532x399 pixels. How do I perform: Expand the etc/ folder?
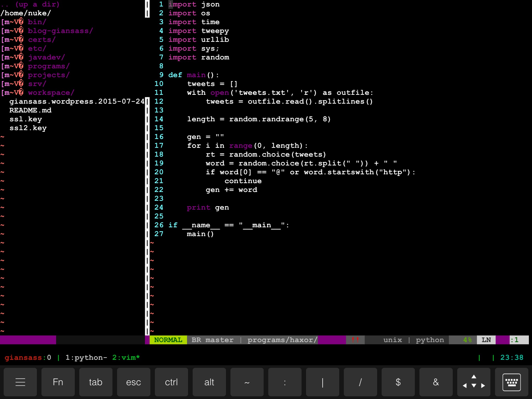point(37,49)
